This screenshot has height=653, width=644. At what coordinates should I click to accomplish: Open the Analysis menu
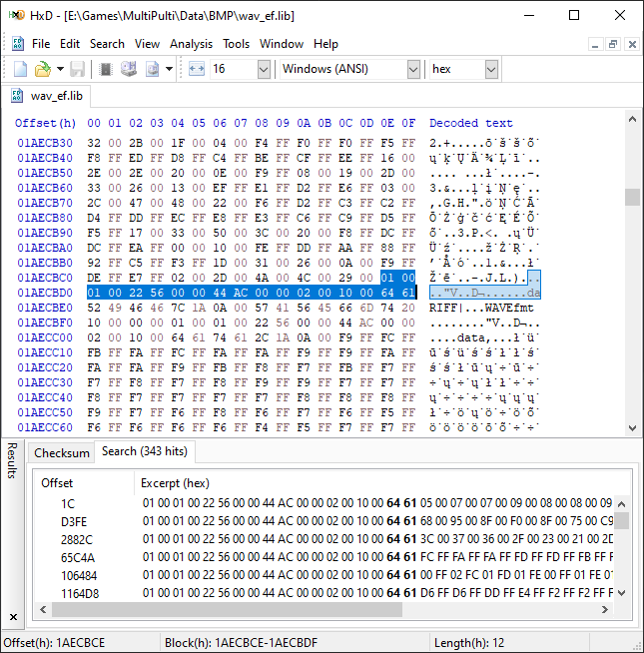tap(191, 44)
